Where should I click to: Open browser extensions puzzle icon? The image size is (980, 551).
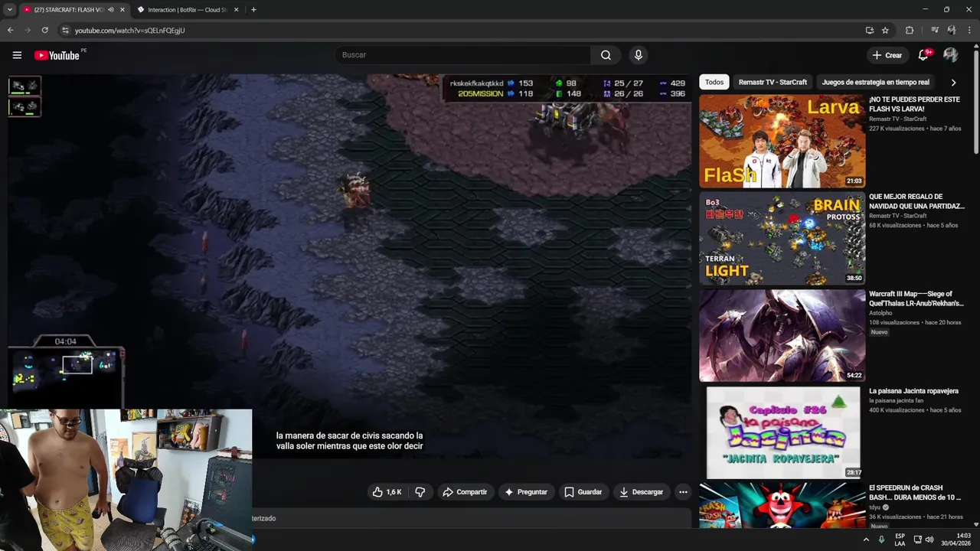[910, 31]
